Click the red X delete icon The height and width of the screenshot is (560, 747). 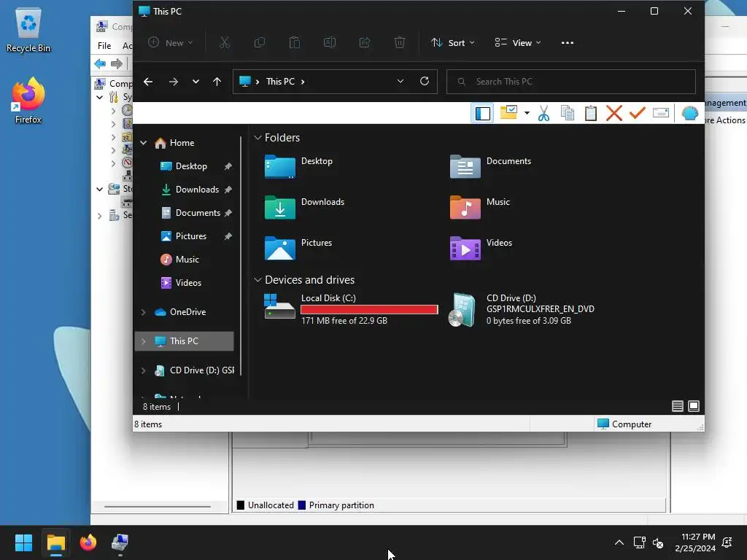614,113
